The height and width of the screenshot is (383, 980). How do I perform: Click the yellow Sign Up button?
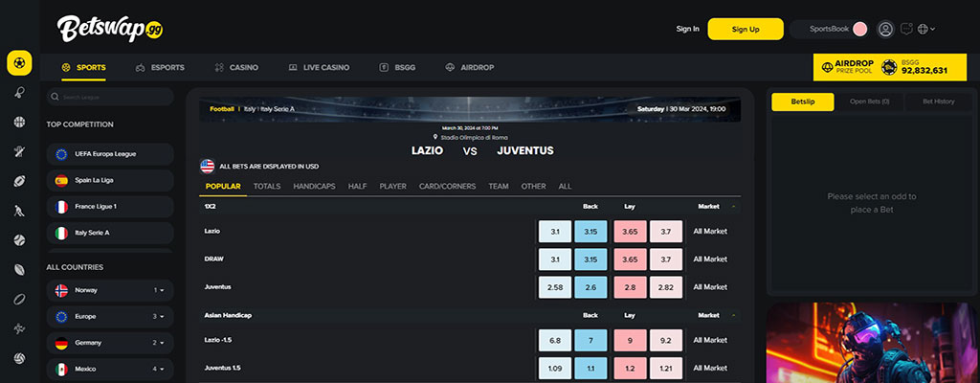pyautogui.click(x=746, y=29)
